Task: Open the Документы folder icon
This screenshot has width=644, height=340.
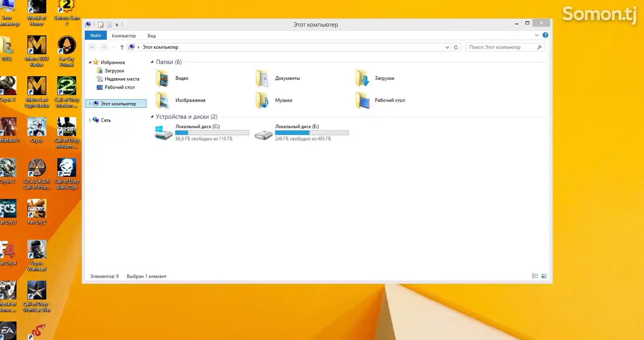Action: click(262, 78)
